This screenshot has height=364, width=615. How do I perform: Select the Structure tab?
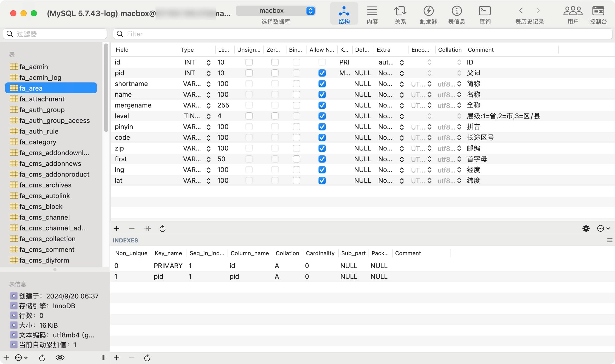(x=344, y=14)
